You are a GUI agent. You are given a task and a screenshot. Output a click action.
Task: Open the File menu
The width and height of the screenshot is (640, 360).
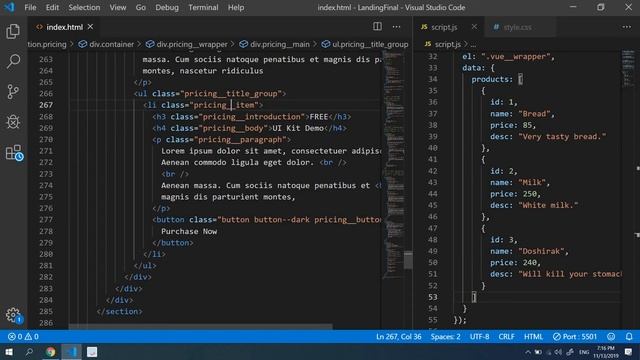30,7
